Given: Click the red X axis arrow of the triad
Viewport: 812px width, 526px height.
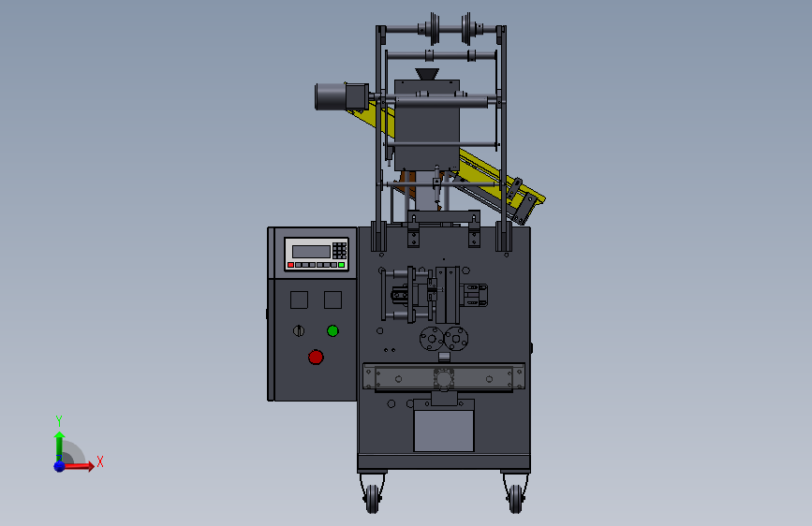Looking at the screenshot, I should (79, 466).
